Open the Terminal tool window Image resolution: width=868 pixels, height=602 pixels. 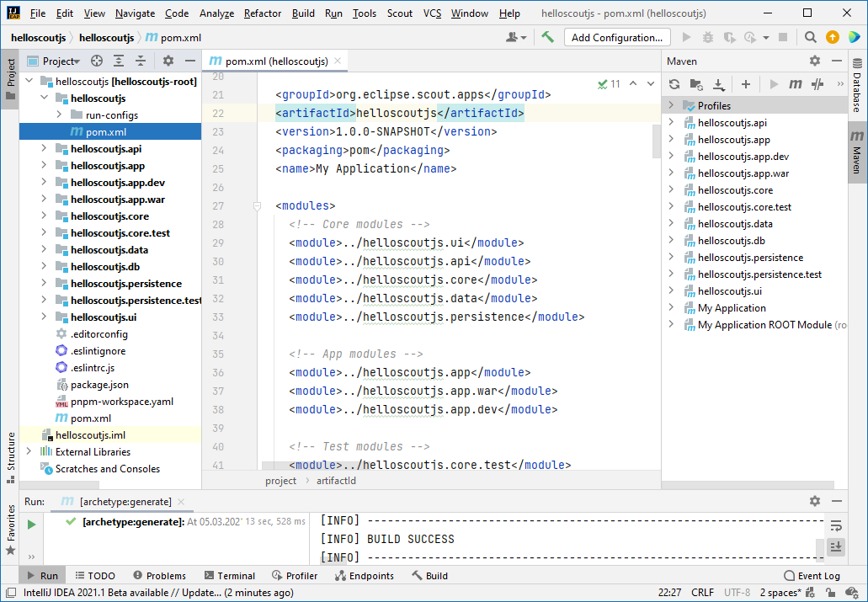229,575
